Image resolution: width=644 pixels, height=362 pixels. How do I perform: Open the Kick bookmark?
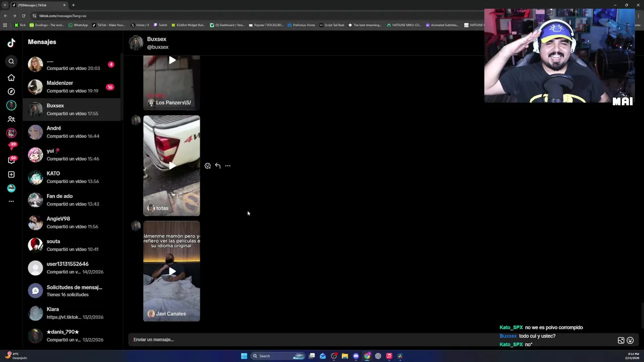pyautogui.click(x=20, y=25)
